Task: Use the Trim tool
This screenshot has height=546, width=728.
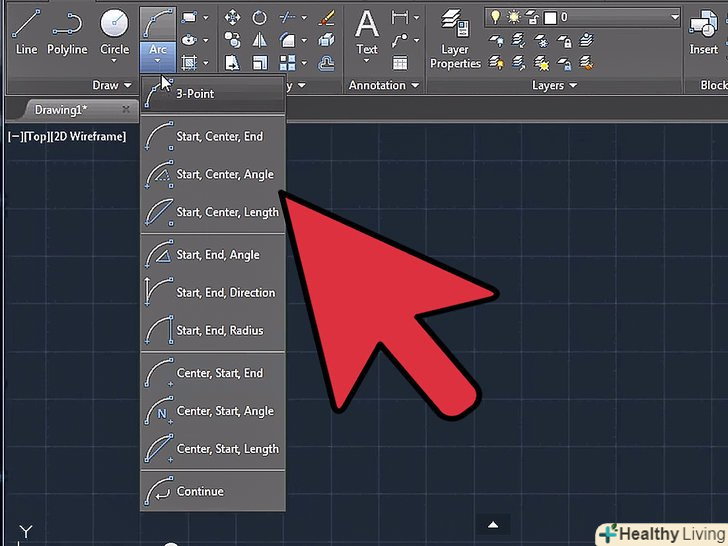Action: [x=287, y=18]
